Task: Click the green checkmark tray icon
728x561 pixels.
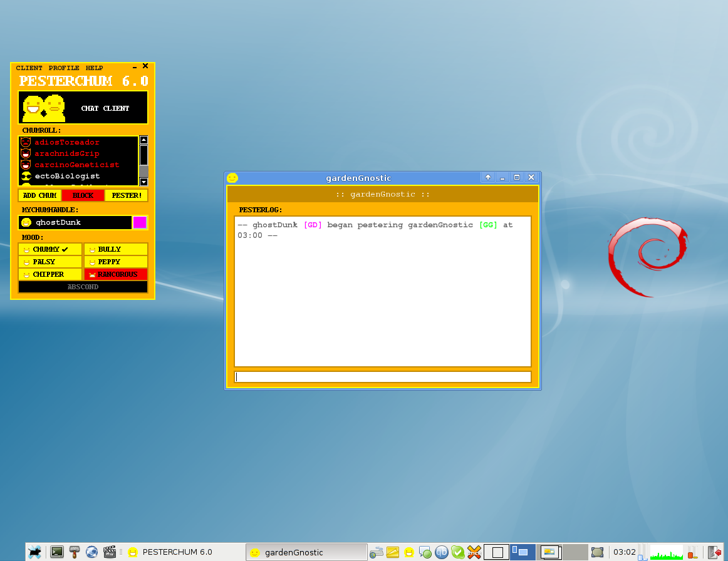Action: (458, 552)
